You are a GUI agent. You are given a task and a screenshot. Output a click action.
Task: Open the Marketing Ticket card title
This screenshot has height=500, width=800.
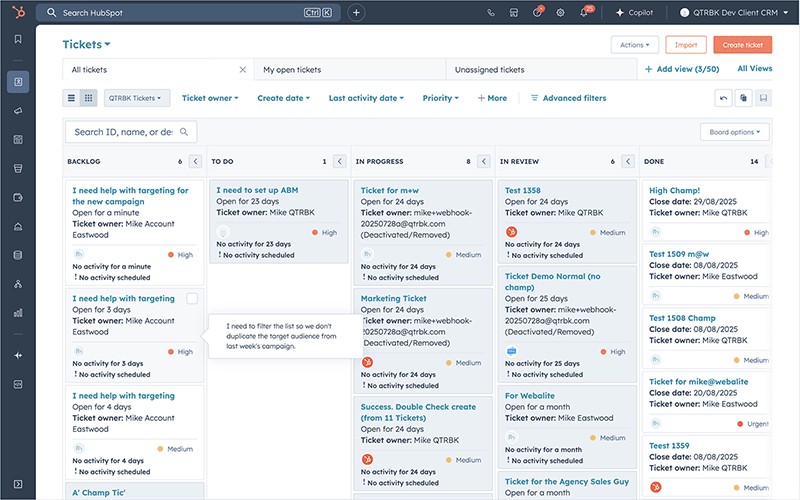(x=393, y=298)
